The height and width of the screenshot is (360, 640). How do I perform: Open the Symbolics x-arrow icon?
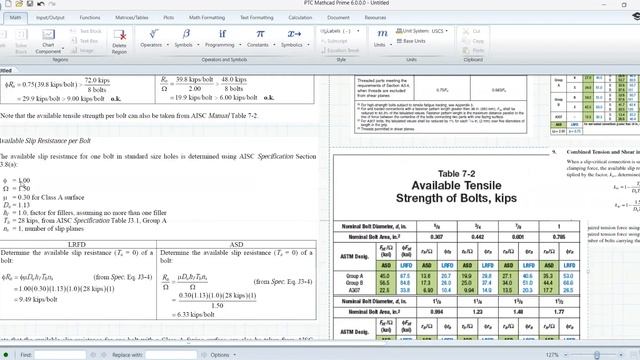pyautogui.click(x=294, y=34)
